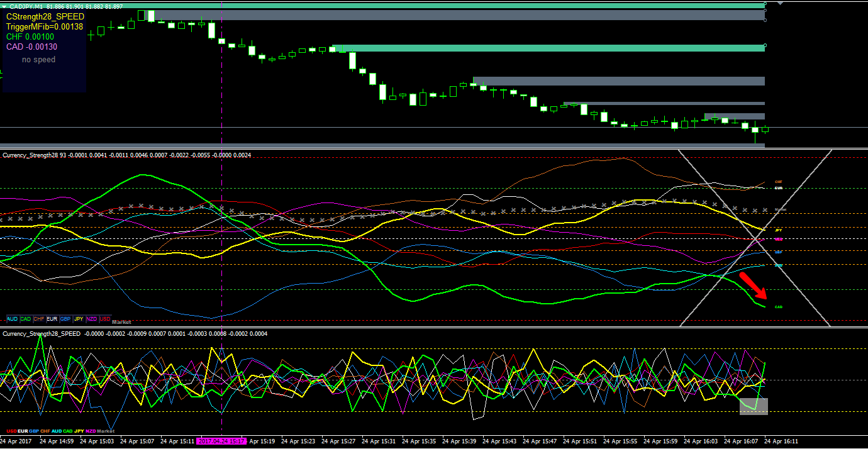Viewport: 868px width, 449px height.
Task: Toggle the NZD button in Currency_Strength28 panel
Action: click(x=92, y=319)
